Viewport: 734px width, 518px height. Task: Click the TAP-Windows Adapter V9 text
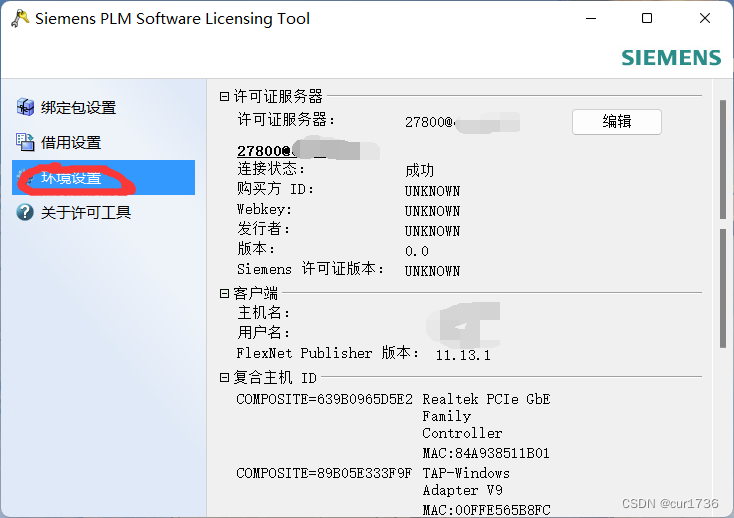[x=466, y=482]
